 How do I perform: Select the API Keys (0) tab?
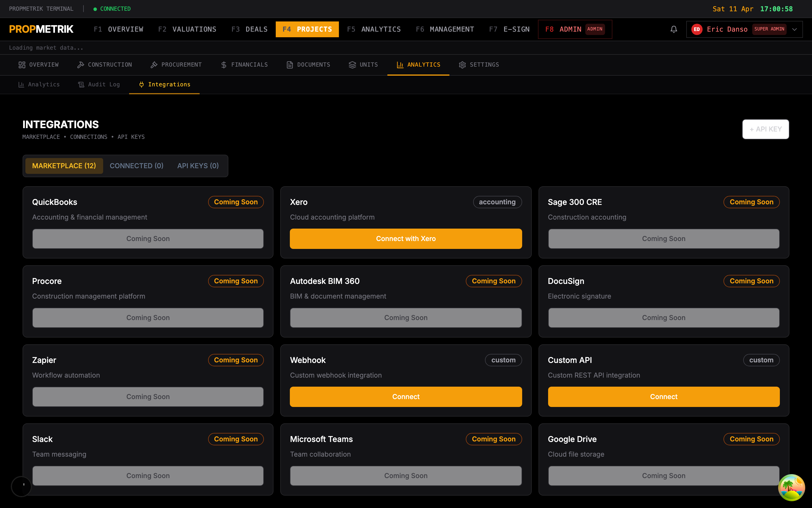click(x=198, y=166)
